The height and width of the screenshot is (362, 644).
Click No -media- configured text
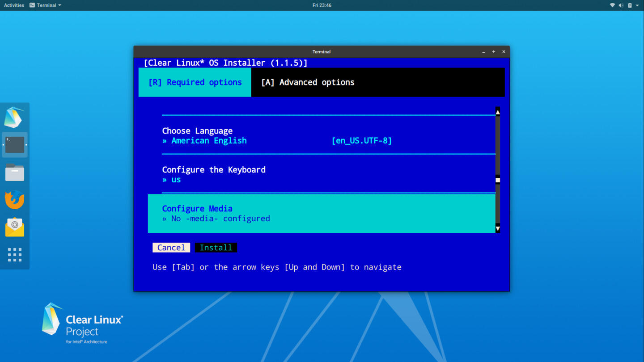point(220,219)
